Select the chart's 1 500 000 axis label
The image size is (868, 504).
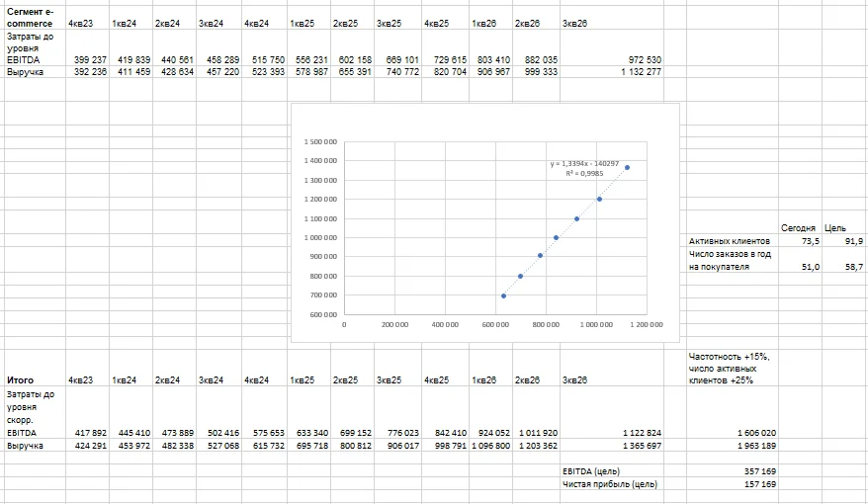tap(320, 141)
